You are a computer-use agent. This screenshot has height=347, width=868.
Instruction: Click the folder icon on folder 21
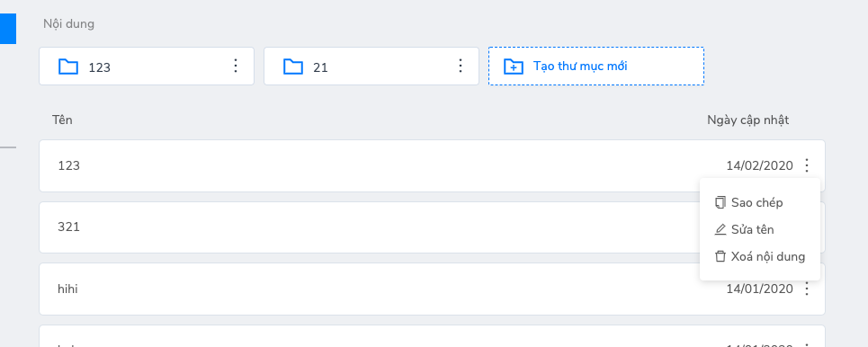coord(293,67)
